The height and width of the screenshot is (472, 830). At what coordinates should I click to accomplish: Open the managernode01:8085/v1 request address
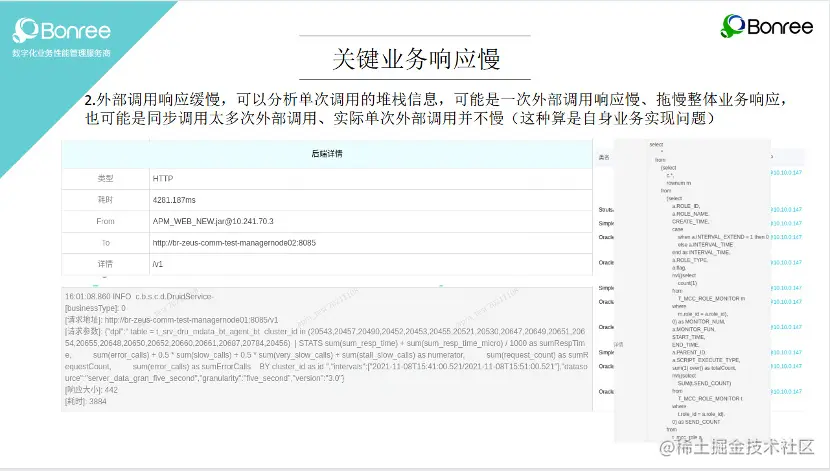[191, 320]
